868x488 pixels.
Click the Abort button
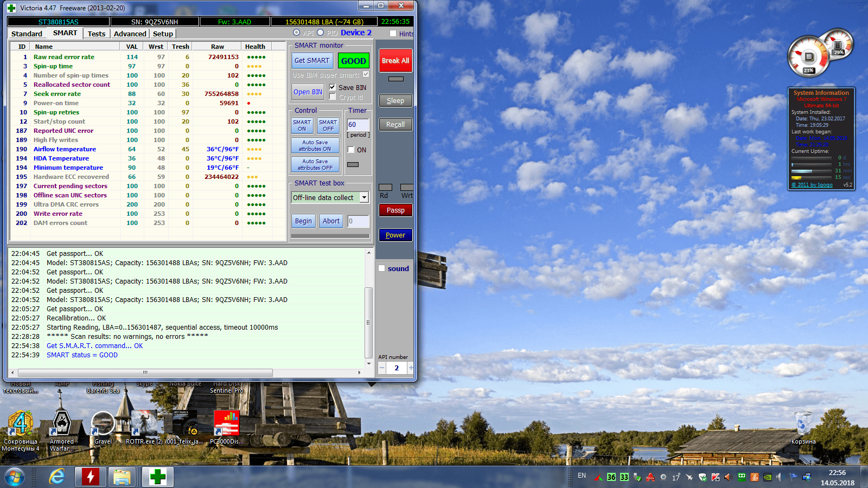(331, 221)
